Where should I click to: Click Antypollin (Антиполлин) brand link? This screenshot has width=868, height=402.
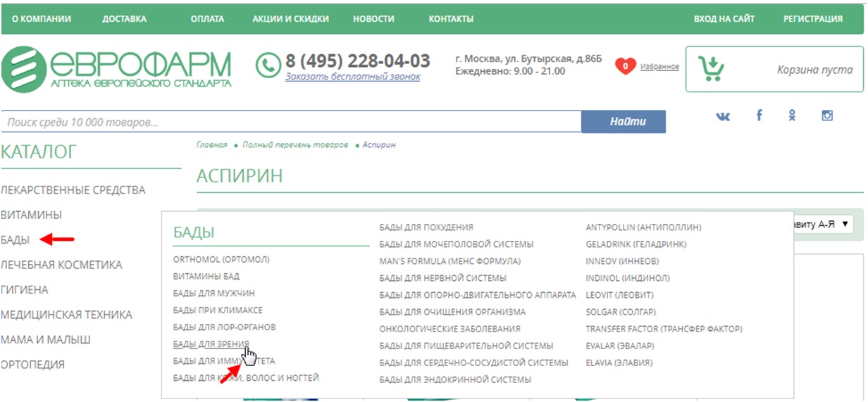tap(643, 227)
